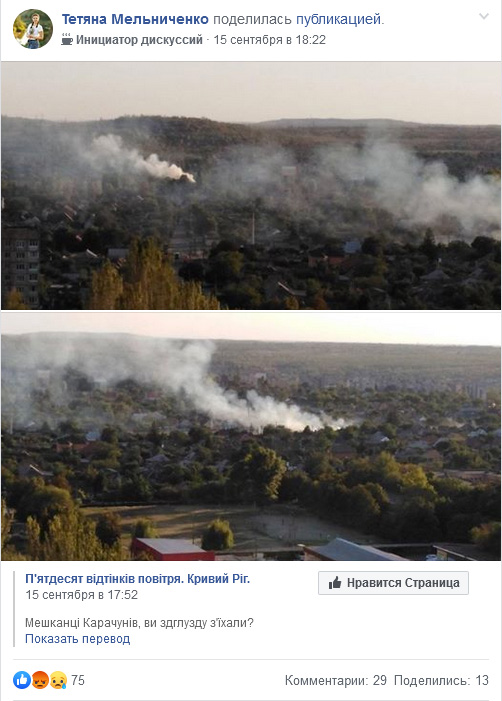Open Тетяна Мельниченко profile avatar

[x=33, y=29]
